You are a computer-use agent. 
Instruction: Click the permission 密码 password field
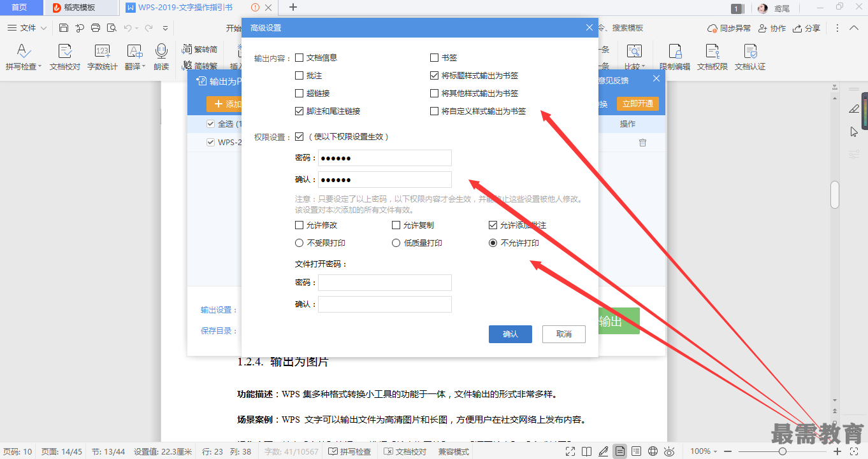[385, 158]
